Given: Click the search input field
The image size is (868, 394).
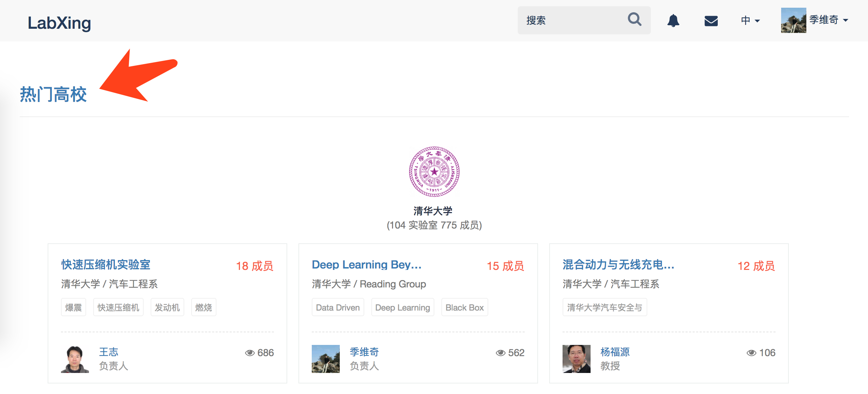Looking at the screenshot, I should 584,20.
